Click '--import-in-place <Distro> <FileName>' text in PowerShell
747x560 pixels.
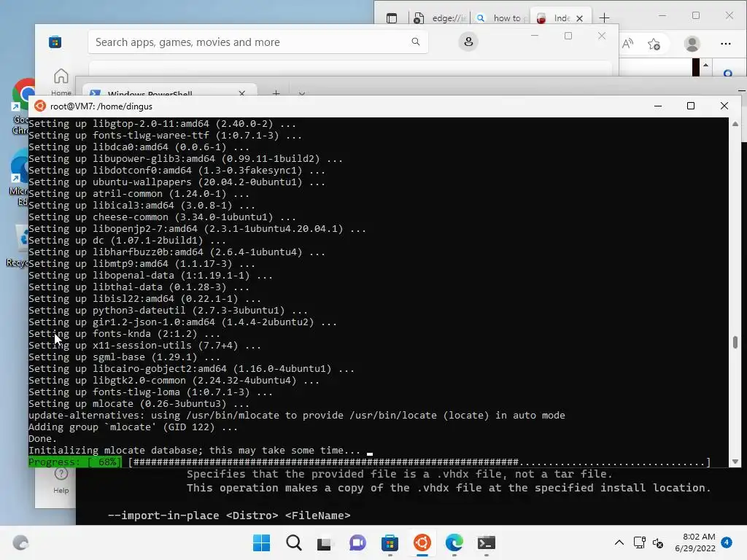point(229,516)
